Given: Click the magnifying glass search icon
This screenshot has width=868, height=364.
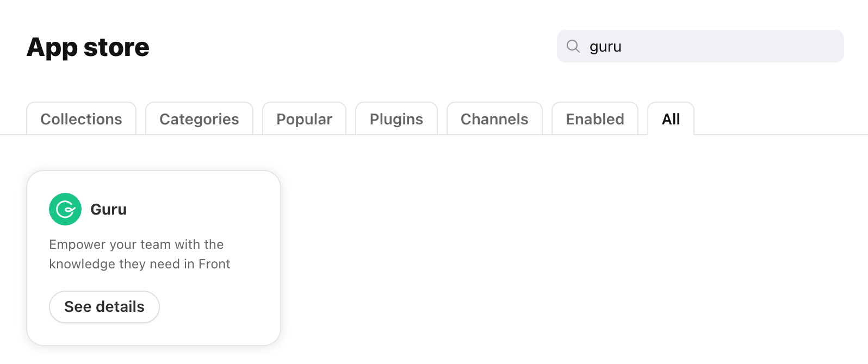Looking at the screenshot, I should click(573, 46).
